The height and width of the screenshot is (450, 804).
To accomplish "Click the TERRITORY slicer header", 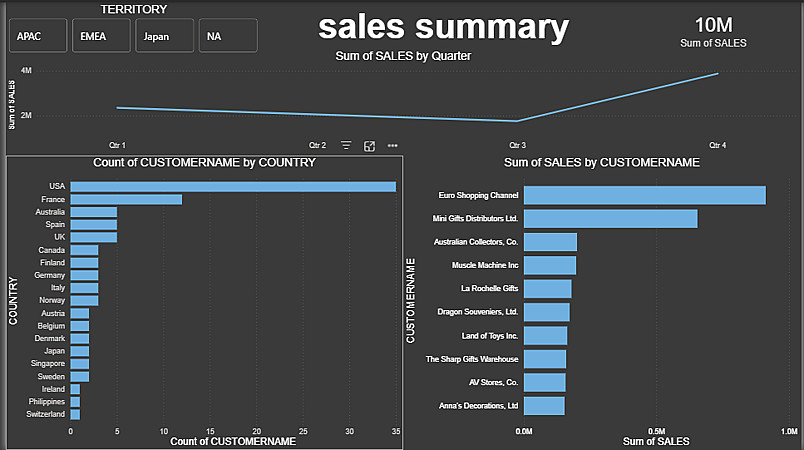I will pyautogui.click(x=133, y=9).
